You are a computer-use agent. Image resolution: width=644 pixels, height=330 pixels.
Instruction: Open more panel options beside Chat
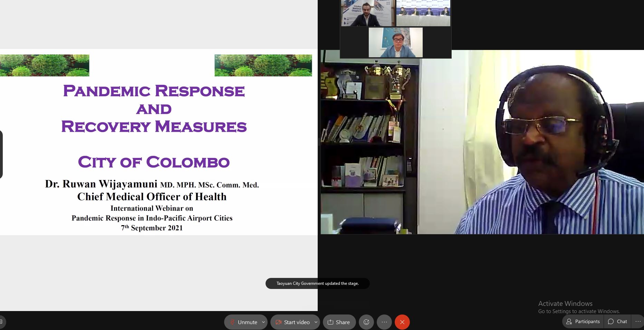tap(638, 321)
